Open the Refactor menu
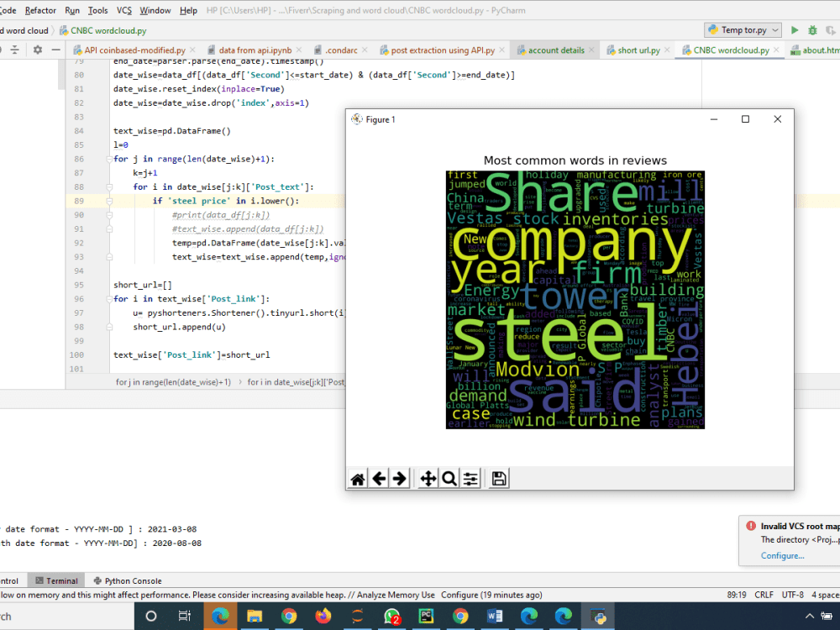 coord(40,10)
